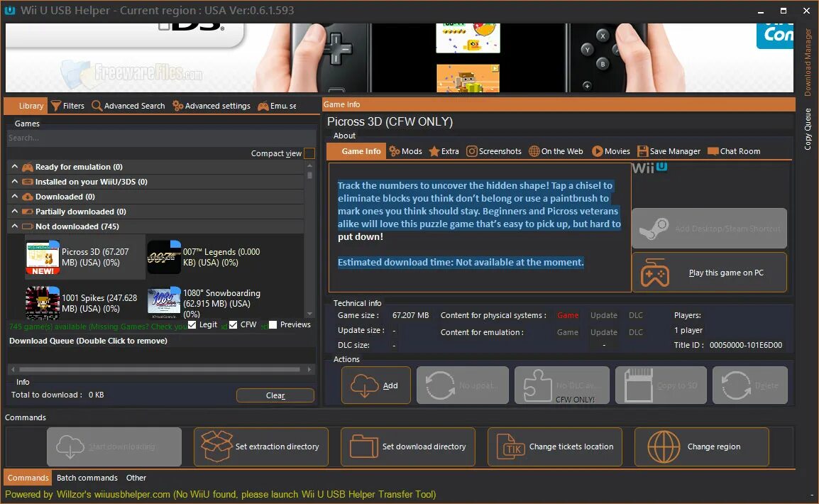The height and width of the screenshot is (504, 819).
Task: Click the Emu. settings gamepad icon
Action: (x=263, y=106)
